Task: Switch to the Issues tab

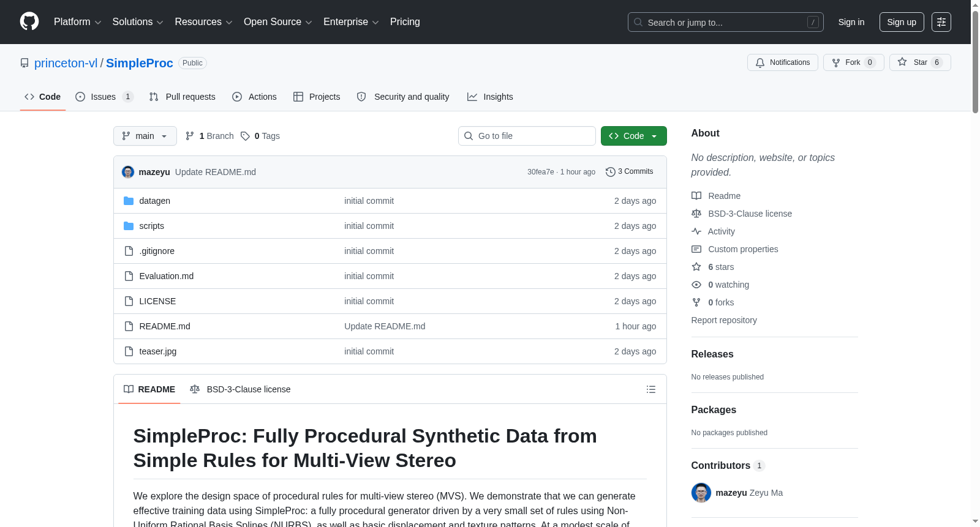Action: [x=104, y=97]
